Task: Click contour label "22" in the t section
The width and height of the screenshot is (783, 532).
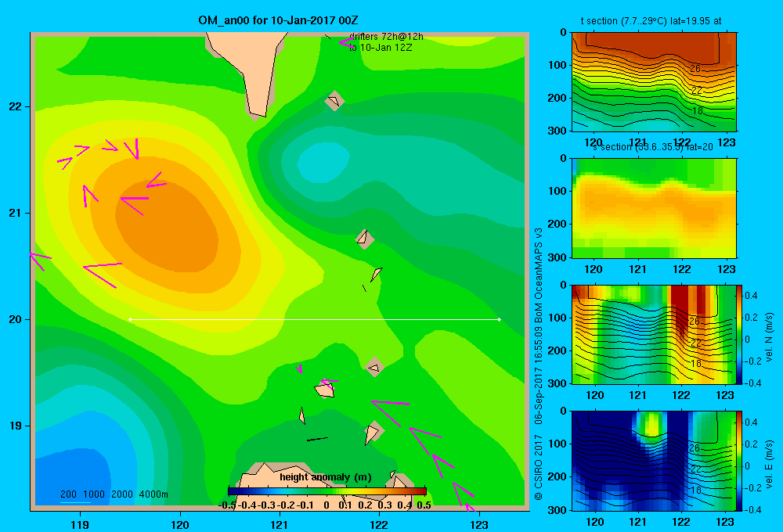Action: click(x=697, y=90)
